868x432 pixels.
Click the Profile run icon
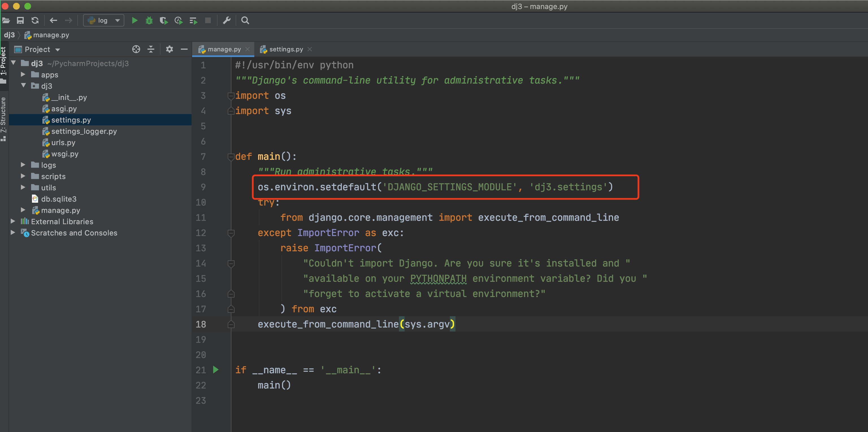pyautogui.click(x=179, y=21)
